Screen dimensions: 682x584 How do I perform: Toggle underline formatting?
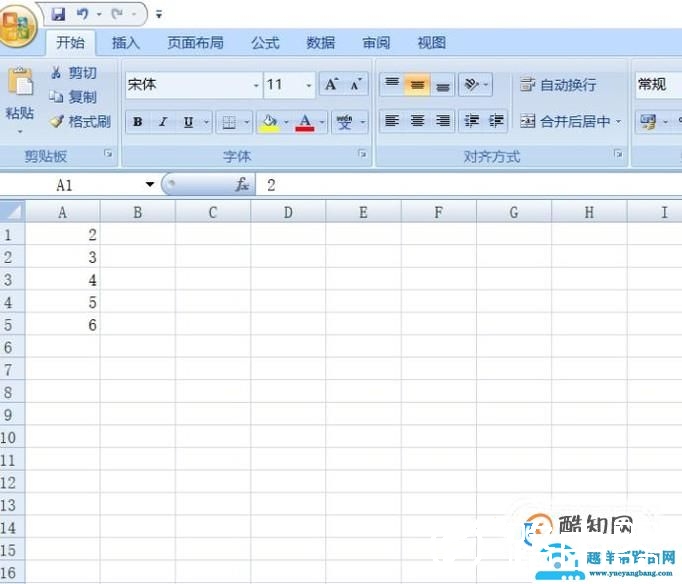[188, 122]
